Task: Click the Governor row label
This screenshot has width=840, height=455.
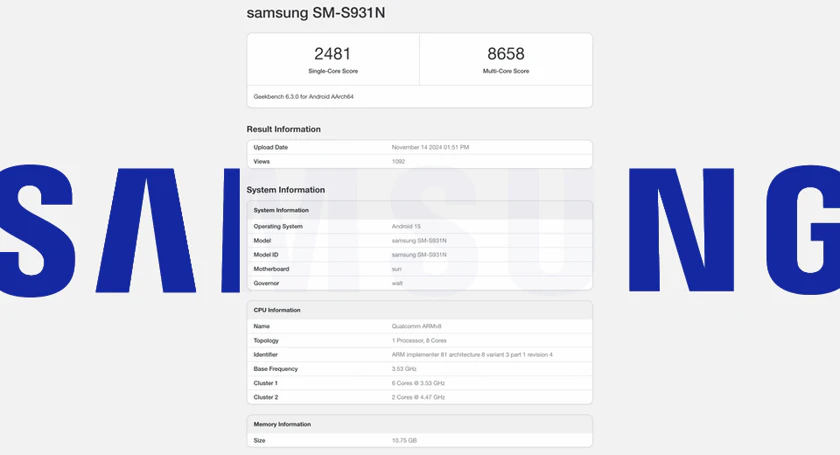Action: click(266, 283)
